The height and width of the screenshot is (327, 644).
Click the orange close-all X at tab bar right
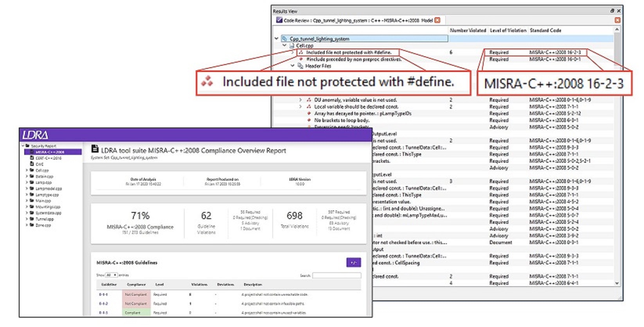pyautogui.click(x=617, y=20)
